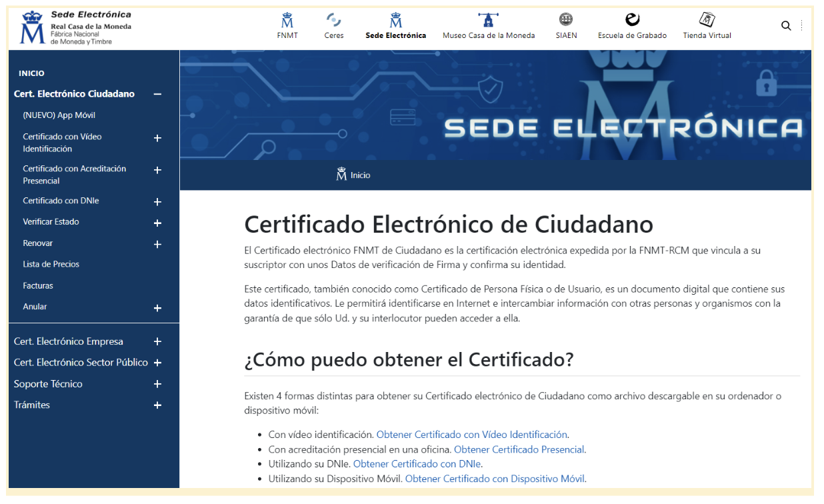The height and width of the screenshot is (504, 824).
Task: Expand the Renovar submenu
Action: pos(157,244)
